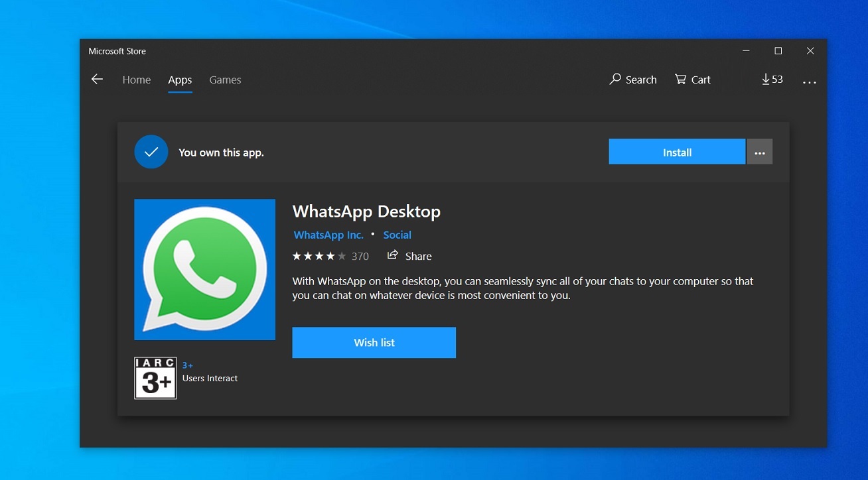The width and height of the screenshot is (868, 480).
Task: Click the 370 ratings count
Action: pyautogui.click(x=360, y=256)
